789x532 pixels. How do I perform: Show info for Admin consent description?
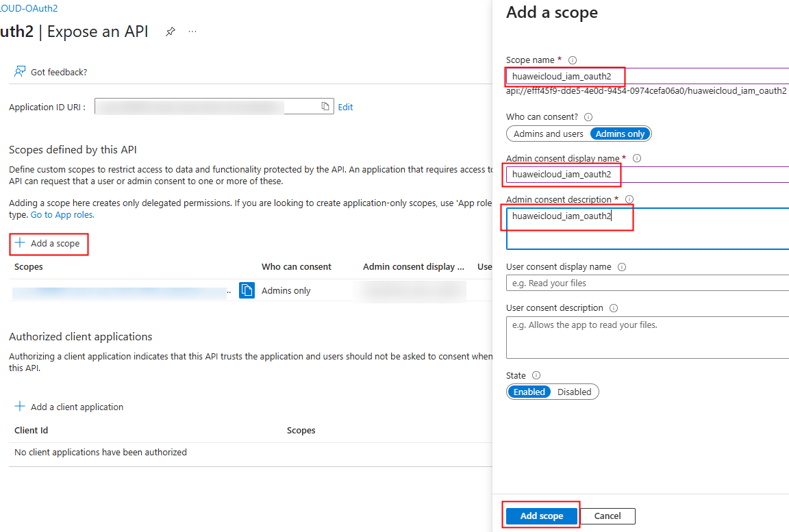coord(629,200)
